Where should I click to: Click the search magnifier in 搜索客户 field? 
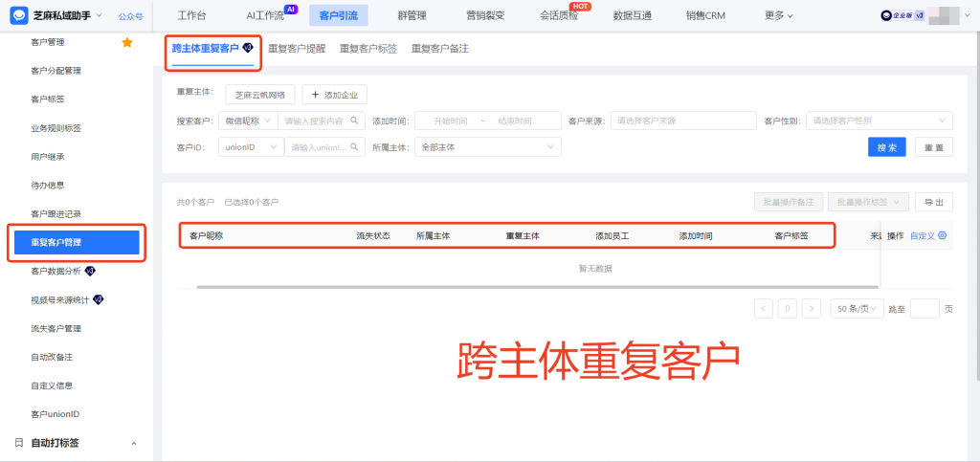tap(354, 121)
